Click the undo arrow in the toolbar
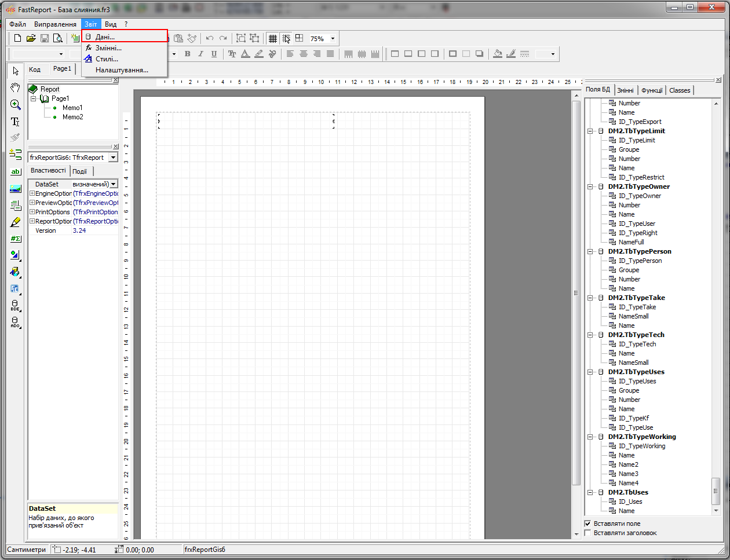 coord(210,38)
